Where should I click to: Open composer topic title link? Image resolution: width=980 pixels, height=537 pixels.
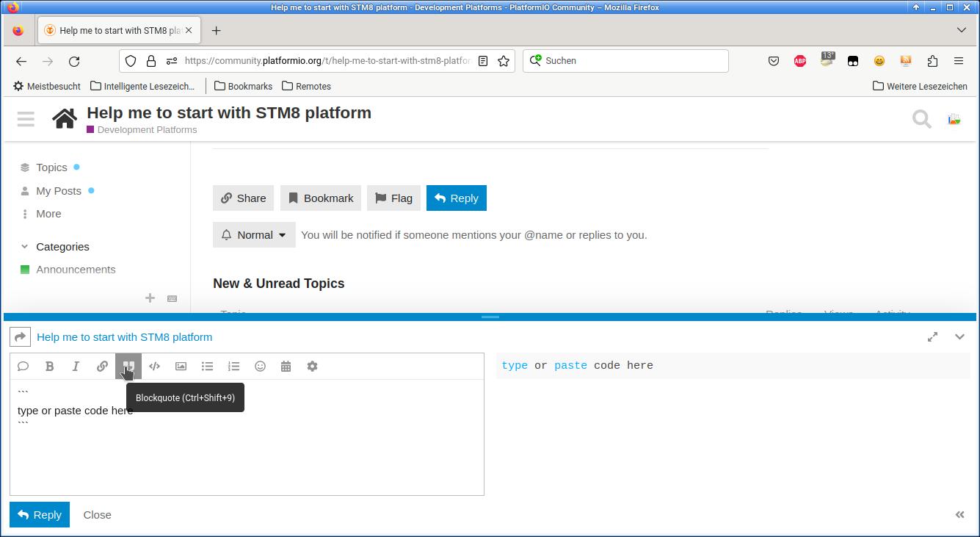pos(124,337)
